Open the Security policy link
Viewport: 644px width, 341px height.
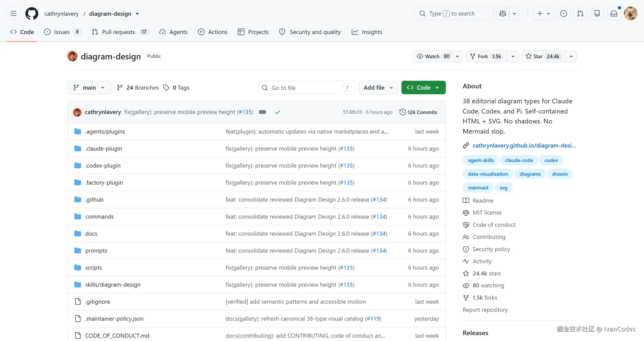pyautogui.click(x=491, y=249)
